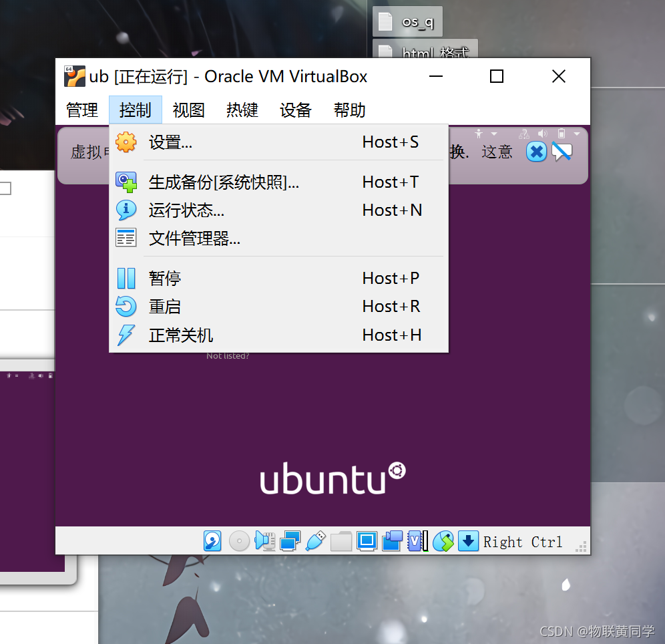Click the hard disk activity indicator
The image size is (665, 644).
pyautogui.click(x=212, y=541)
